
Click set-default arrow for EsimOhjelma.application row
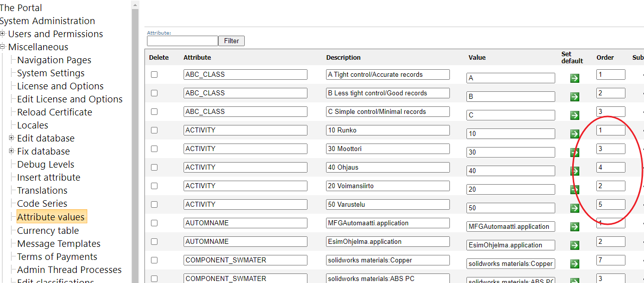(x=575, y=245)
